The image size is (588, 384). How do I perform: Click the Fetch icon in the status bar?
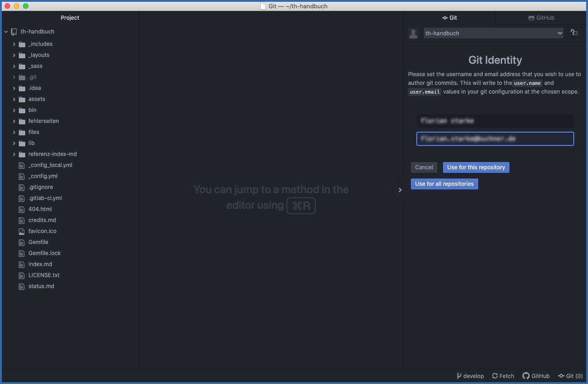(x=494, y=376)
